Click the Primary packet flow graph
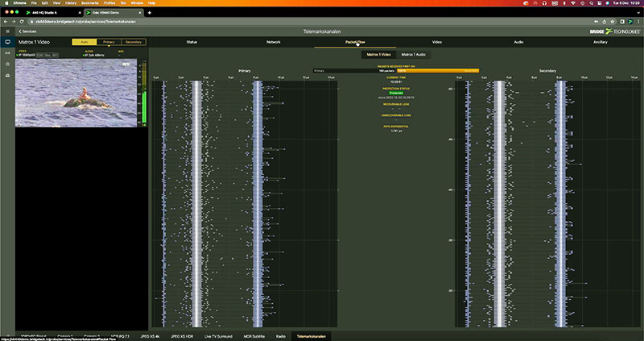 point(245,204)
